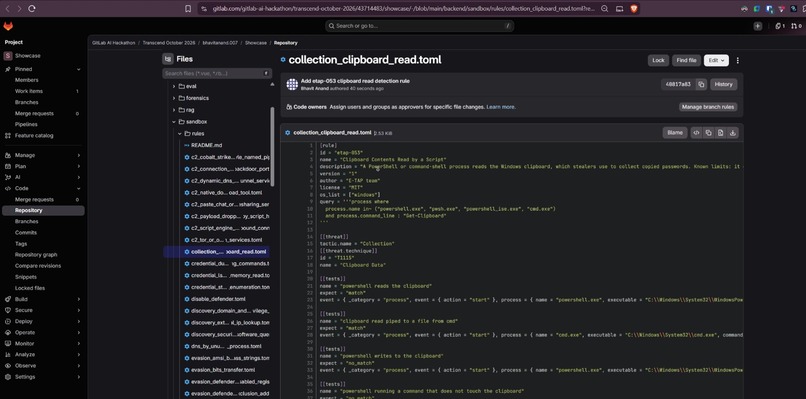This screenshot has height=399, width=806.
Task: Open Locked files in sidebar
Action: (30, 288)
